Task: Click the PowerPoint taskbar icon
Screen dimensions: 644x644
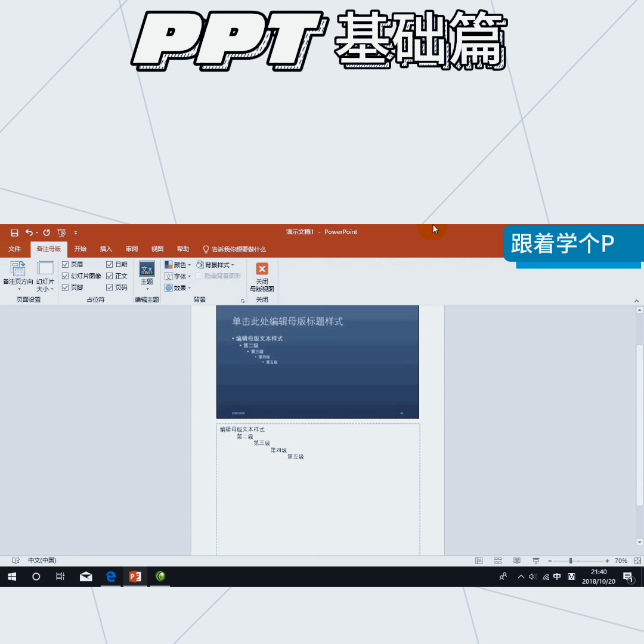Action: click(x=135, y=577)
